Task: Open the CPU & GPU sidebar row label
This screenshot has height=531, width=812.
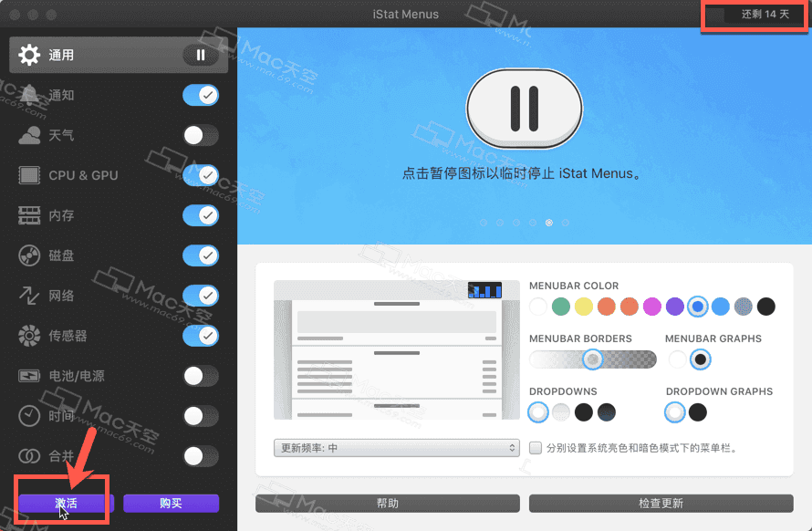Action: tap(83, 175)
